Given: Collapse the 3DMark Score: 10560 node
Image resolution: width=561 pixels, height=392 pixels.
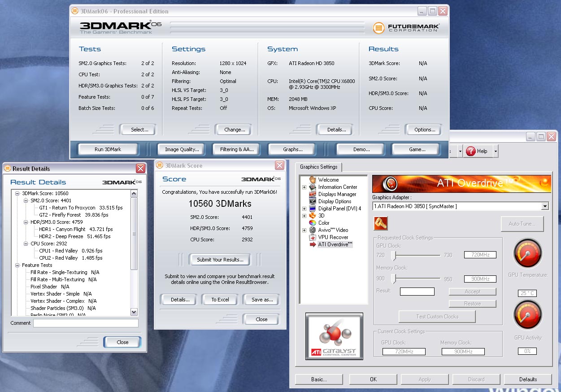Looking at the screenshot, I should 17,193.
